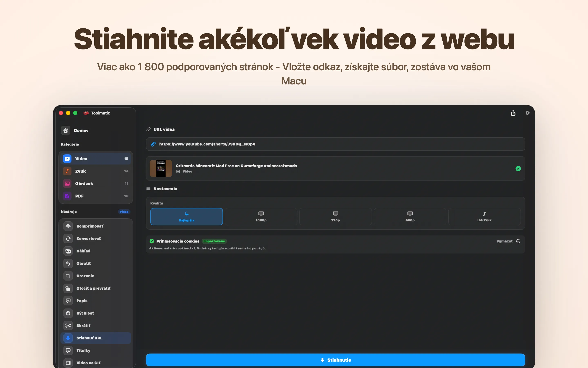
Task: Click the PDF count 10
Action: click(x=126, y=196)
